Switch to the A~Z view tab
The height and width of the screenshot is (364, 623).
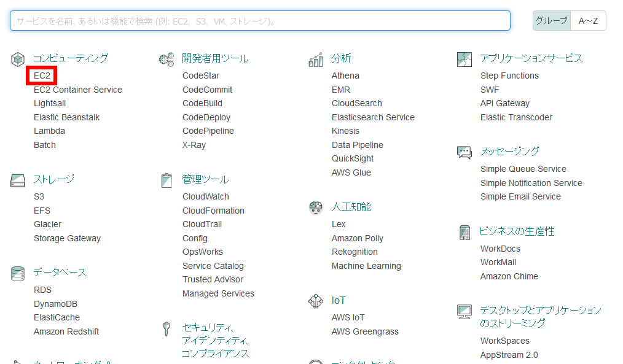click(x=588, y=21)
